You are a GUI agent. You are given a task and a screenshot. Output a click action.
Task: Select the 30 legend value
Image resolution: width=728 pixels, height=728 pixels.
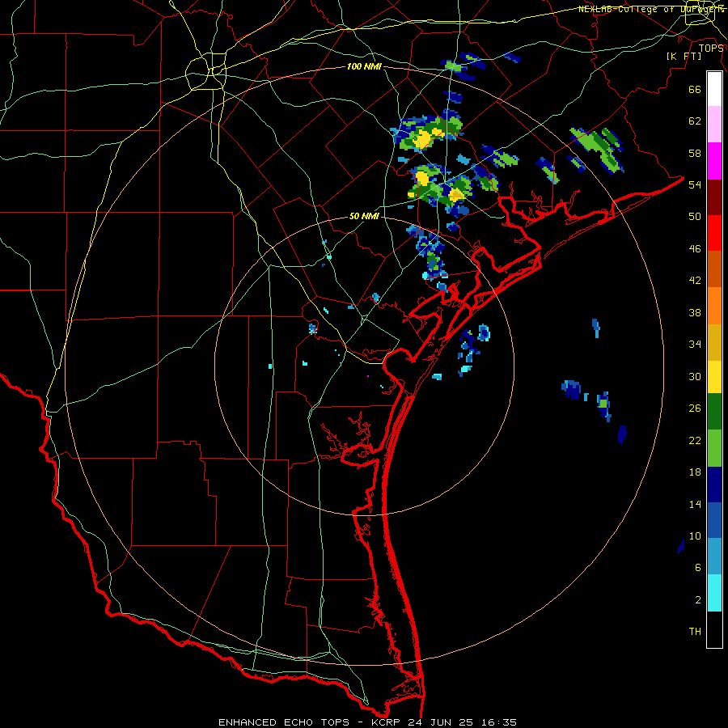(695, 376)
